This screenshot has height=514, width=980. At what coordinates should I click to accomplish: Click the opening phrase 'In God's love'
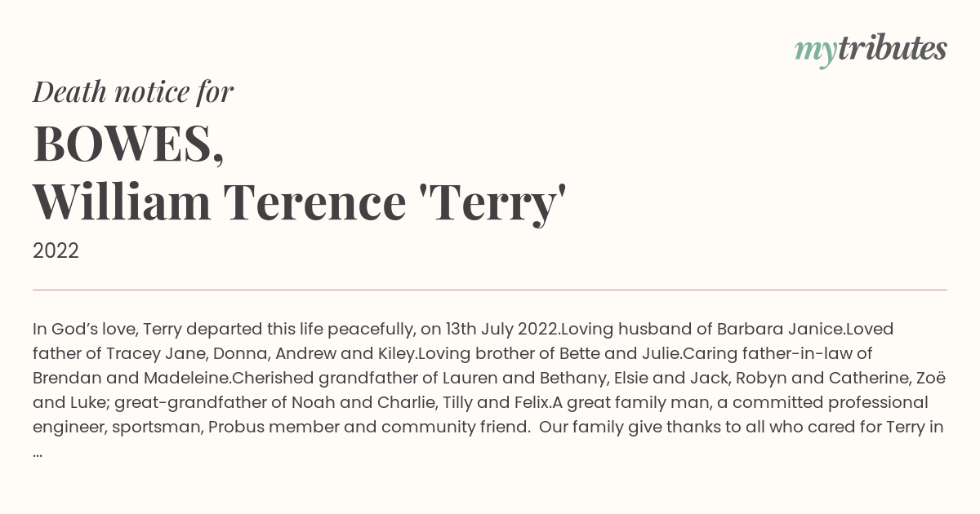click(85, 329)
